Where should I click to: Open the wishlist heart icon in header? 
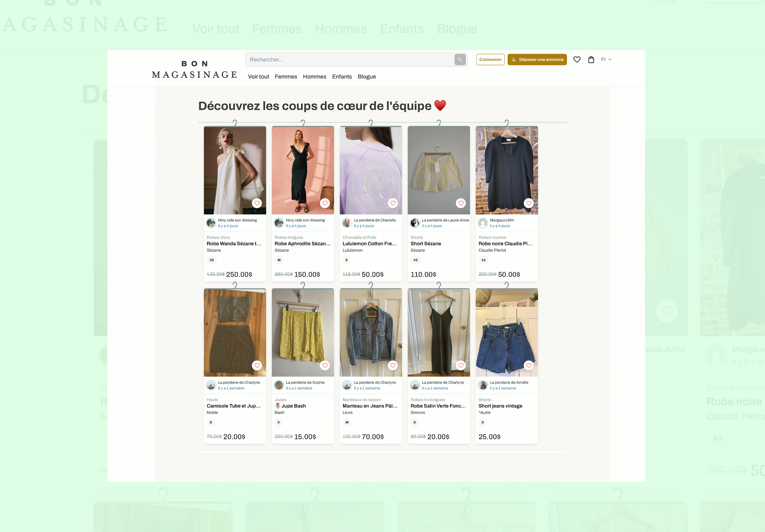[577, 60]
